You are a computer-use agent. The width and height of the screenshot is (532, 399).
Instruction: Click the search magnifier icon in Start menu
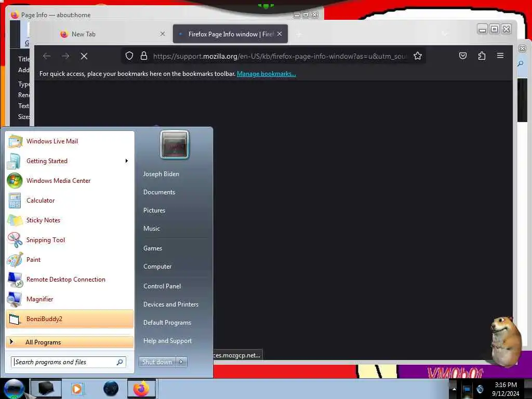point(120,362)
